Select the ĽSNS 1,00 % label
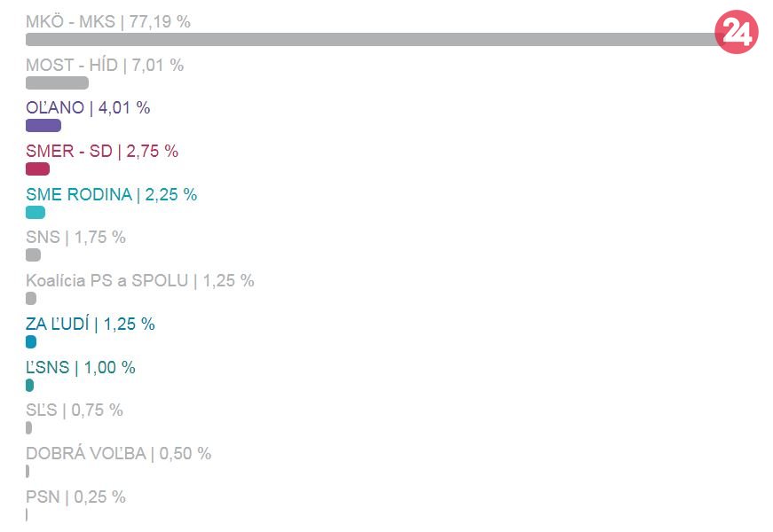 [81, 368]
